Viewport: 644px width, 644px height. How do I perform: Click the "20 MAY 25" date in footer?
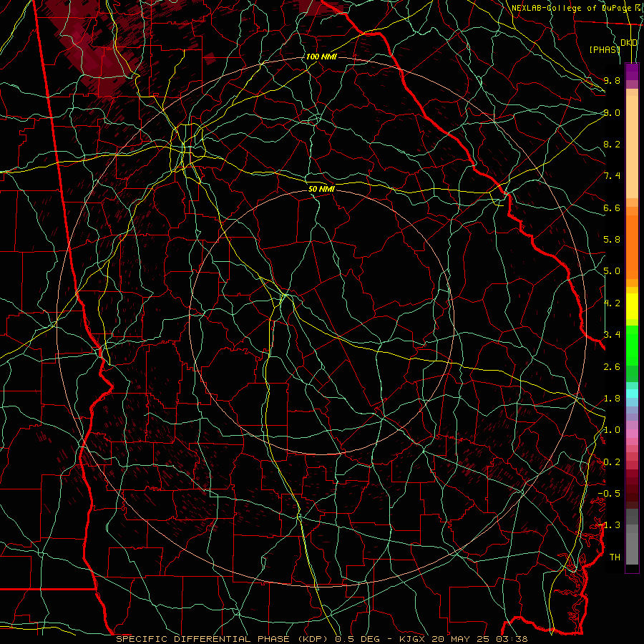click(x=461, y=639)
